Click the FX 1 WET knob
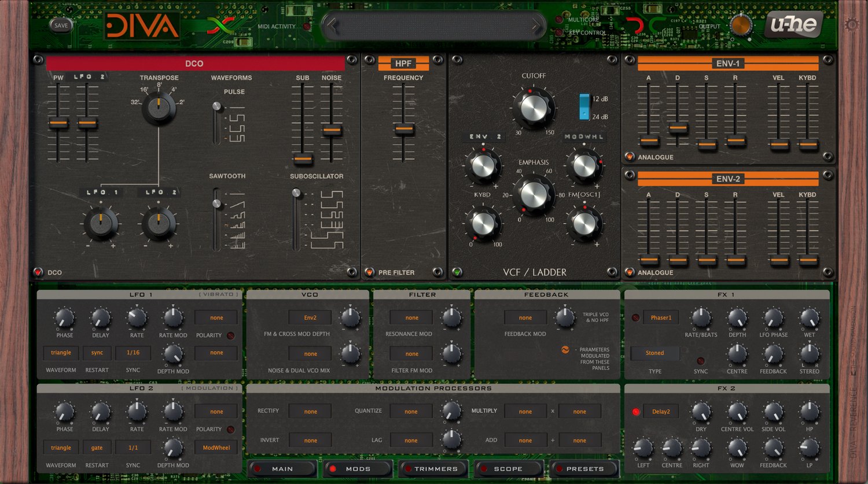The width and height of the screenshot is (868, 484). click(809, 318)
